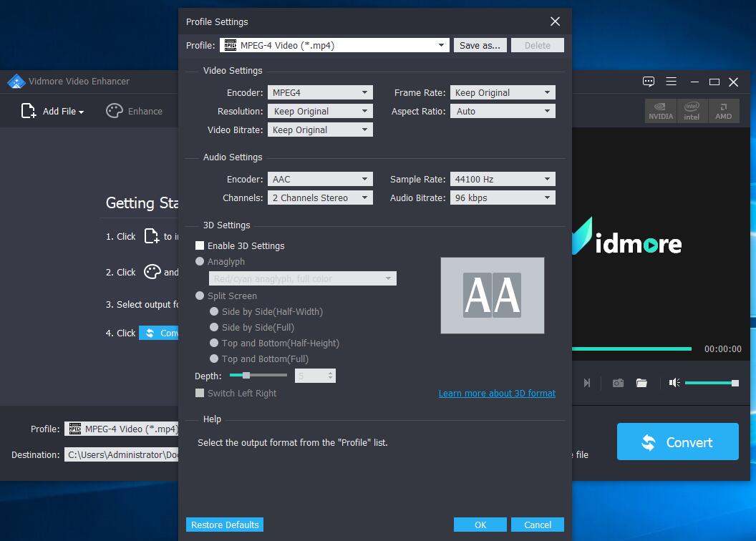Screen dimensions: 756x541
Task: Choose Top and Bottom(Half-Height) option
Action: point(214,343)
